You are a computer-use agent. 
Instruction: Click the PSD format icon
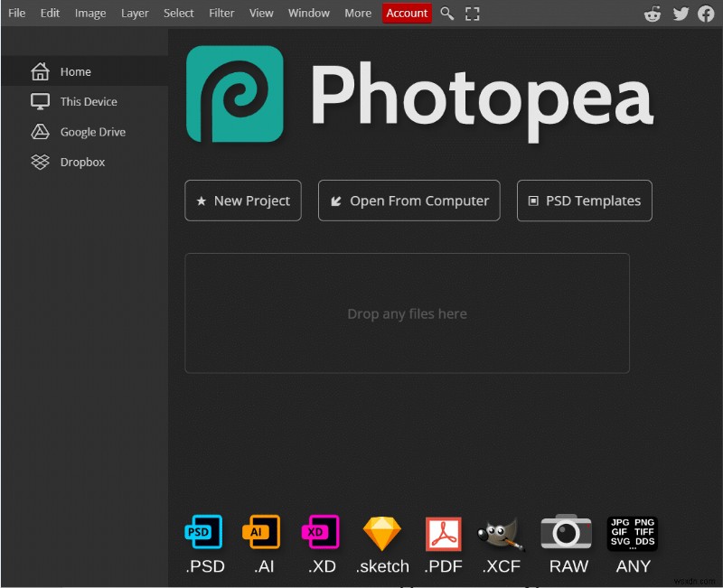[203, 532]
